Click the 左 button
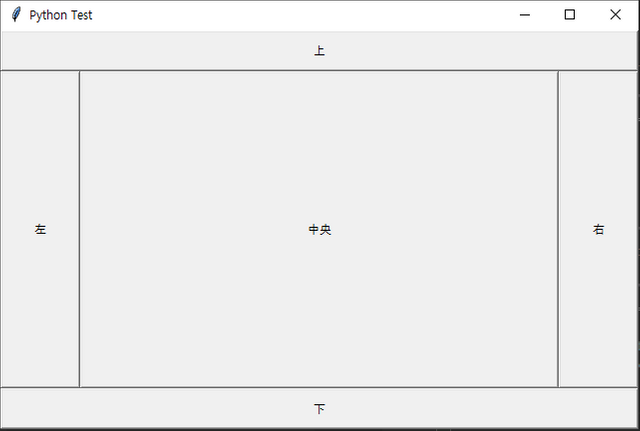Viewport: 640px width, 431px height. 40,229
